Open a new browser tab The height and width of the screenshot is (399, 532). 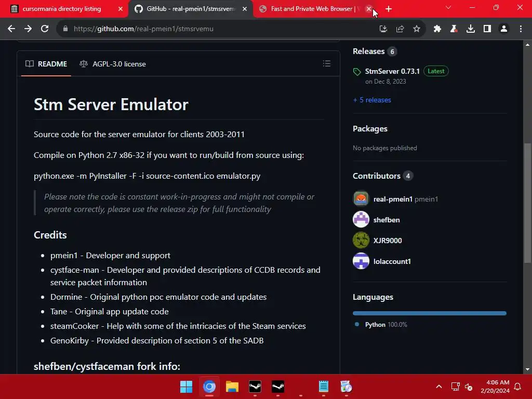click(x=389, y=9)
